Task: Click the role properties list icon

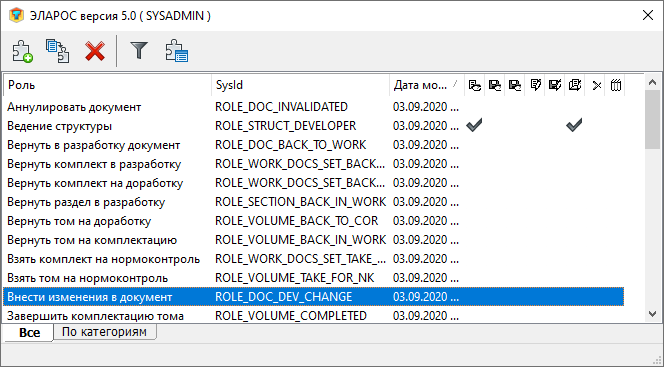Action: [x=177, y=51]
